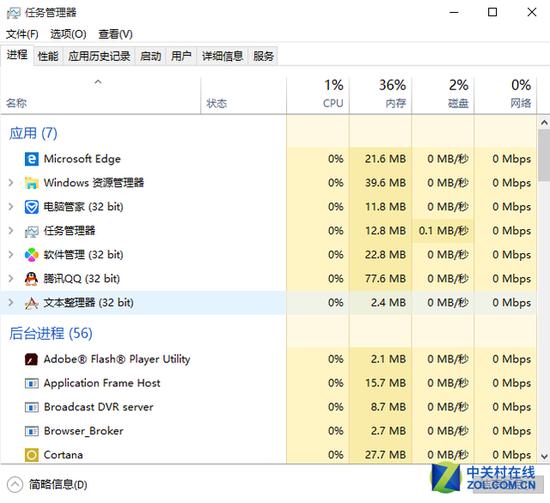Switch to the 用户 tab
The width and height of the screenshot is (550, 503).
click(x=181, y=56)
